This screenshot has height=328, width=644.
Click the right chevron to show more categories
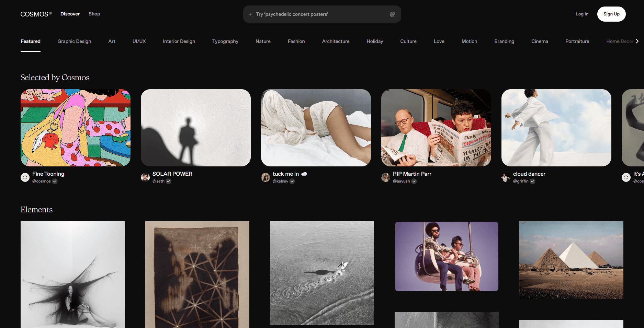click(x=637, y=41)
